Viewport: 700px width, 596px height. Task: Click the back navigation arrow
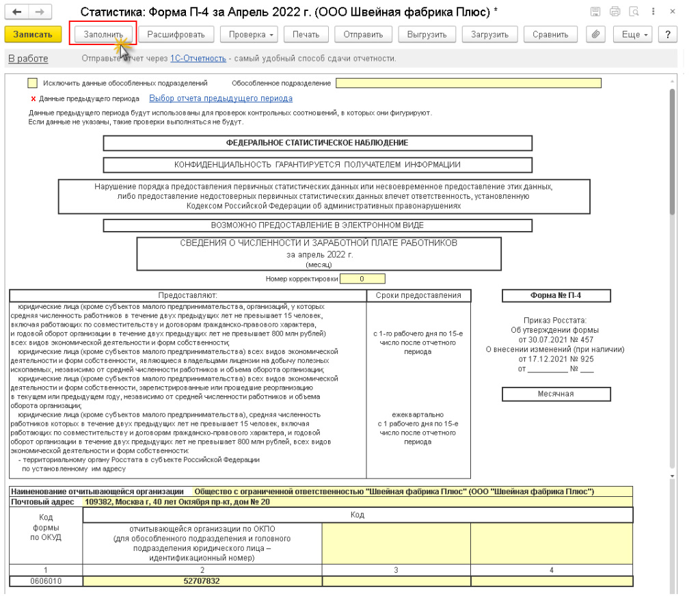tap(16, 13)
